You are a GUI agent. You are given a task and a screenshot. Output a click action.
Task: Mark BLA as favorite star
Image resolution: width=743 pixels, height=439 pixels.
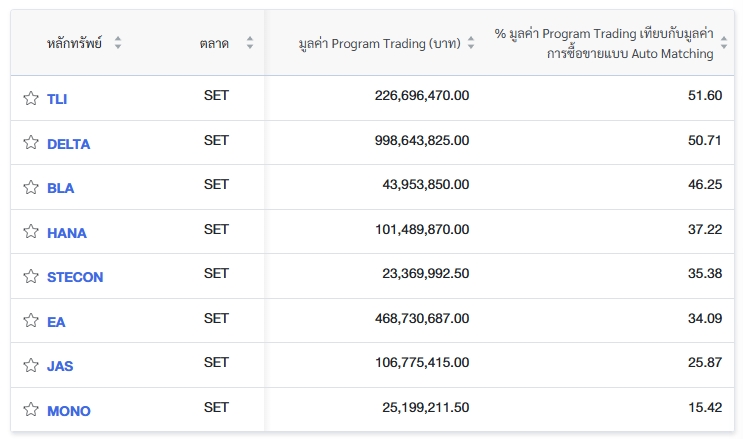(31, 187)
